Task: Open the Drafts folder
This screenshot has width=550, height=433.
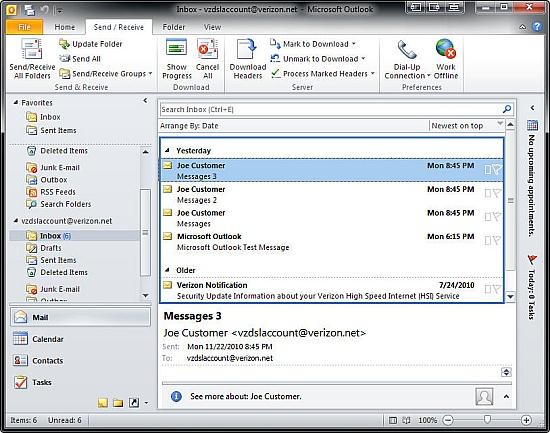Action: 44,248
